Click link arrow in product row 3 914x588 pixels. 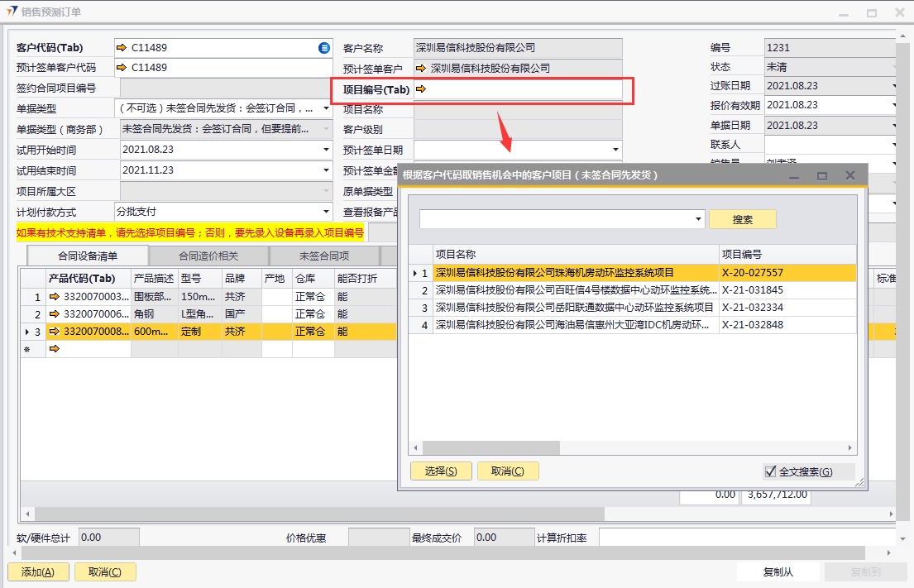(x=55, y=332)
